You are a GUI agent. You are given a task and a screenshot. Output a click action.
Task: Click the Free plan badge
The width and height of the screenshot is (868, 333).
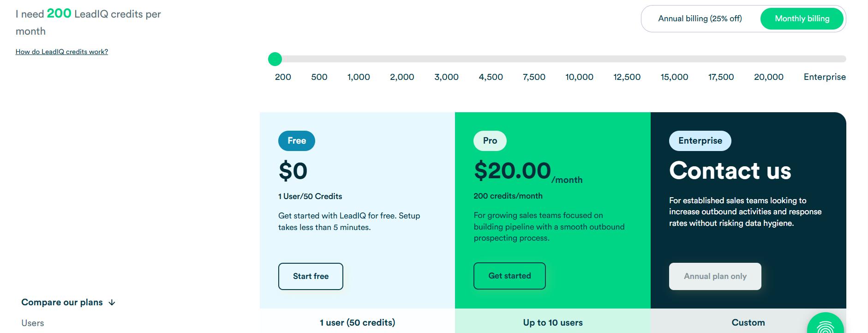click(296, 140)
